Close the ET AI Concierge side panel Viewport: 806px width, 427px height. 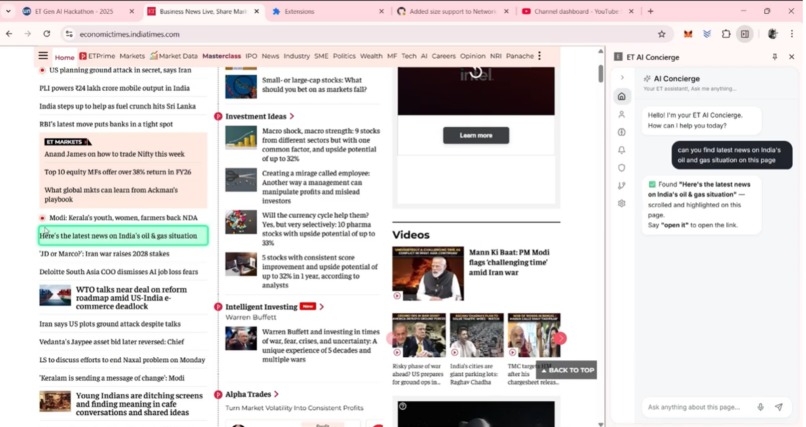coord(792,57)
